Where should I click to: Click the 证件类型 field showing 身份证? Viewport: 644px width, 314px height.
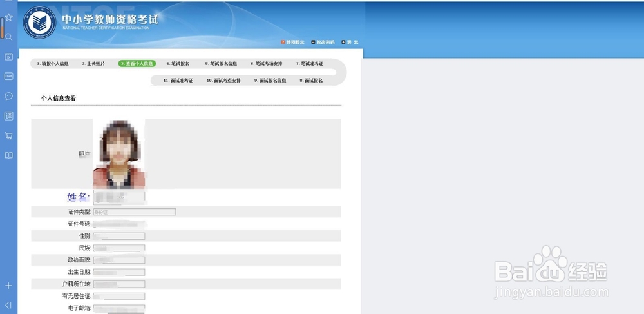pos(135,212)
